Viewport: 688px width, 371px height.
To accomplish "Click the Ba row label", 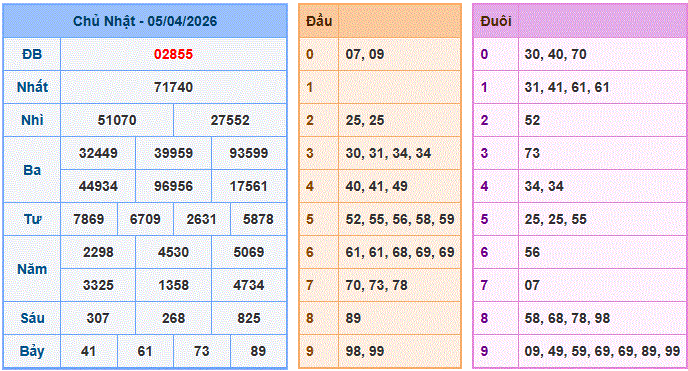I will click(32, 170).
